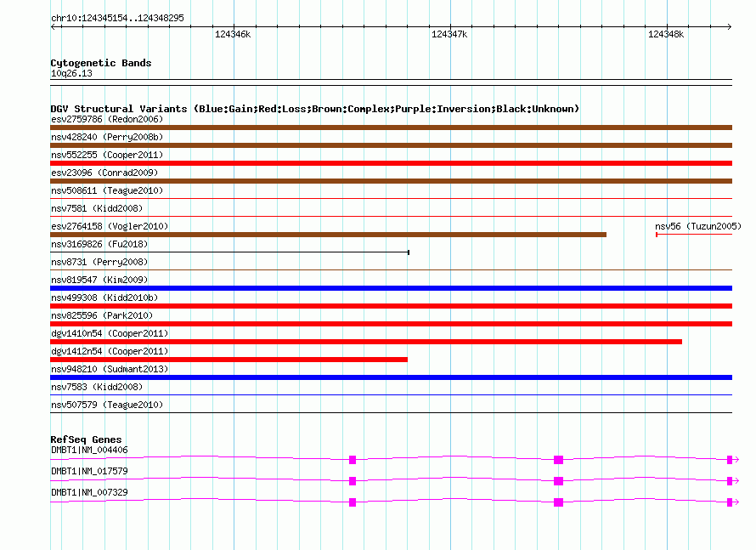Open the DMBT1|NM_007329 transcript label
The width and height of the screenshot is (756, 550).
pyautogui.click(x=89, y=492)
